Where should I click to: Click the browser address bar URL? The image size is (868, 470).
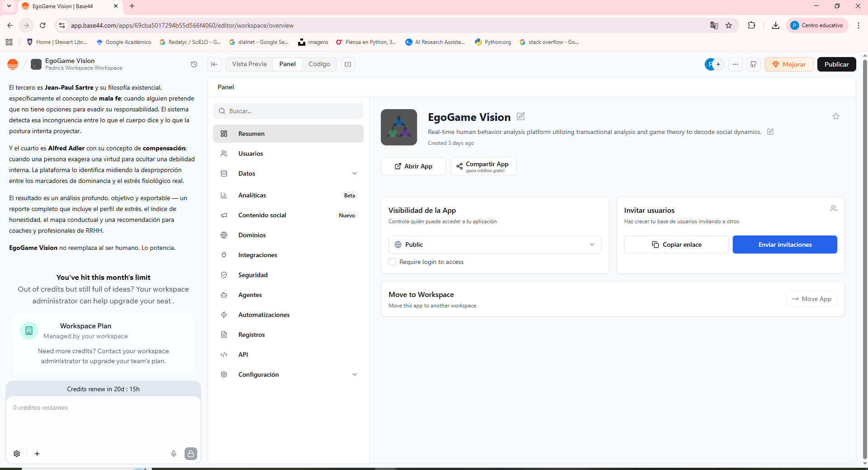(x=182, y=25)
